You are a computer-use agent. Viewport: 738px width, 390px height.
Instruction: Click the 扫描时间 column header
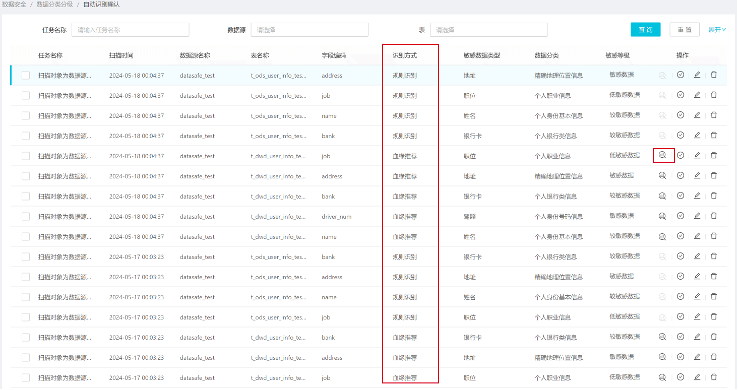(121, 55)
